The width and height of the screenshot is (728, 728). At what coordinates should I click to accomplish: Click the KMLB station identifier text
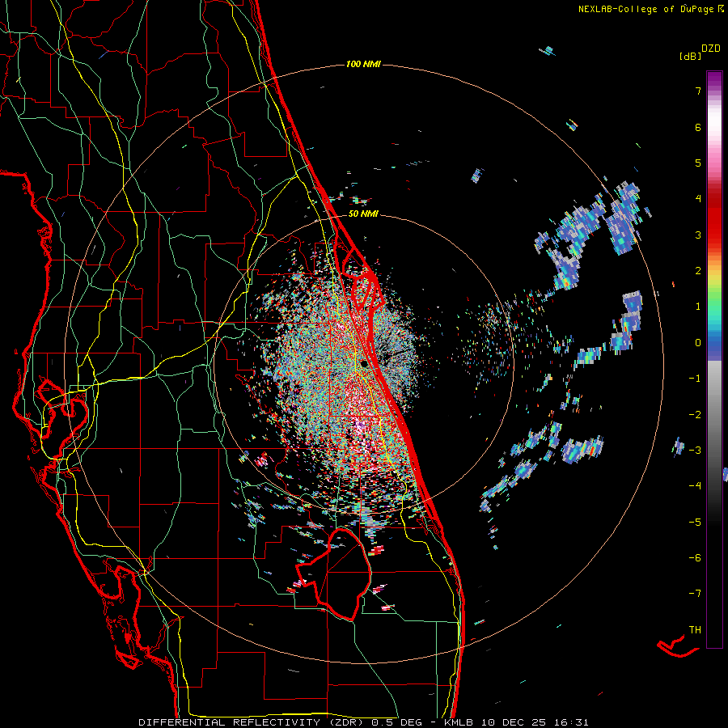pyautogui.click(x=459, y=722)
